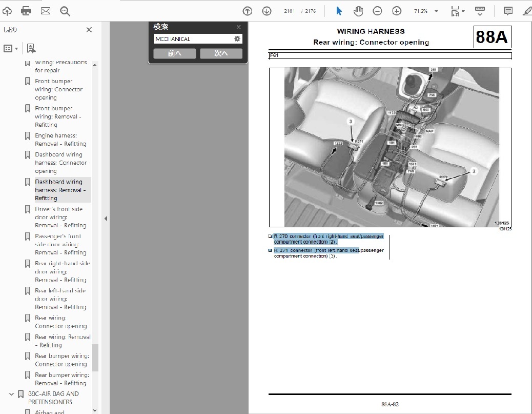
Task: Select the hand pan tool
Action: tap(358, 11)
